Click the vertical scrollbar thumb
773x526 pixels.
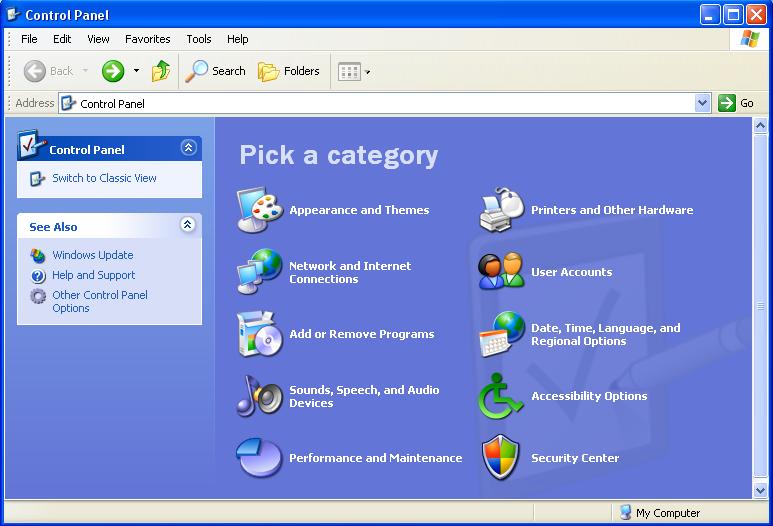(760, 306)
